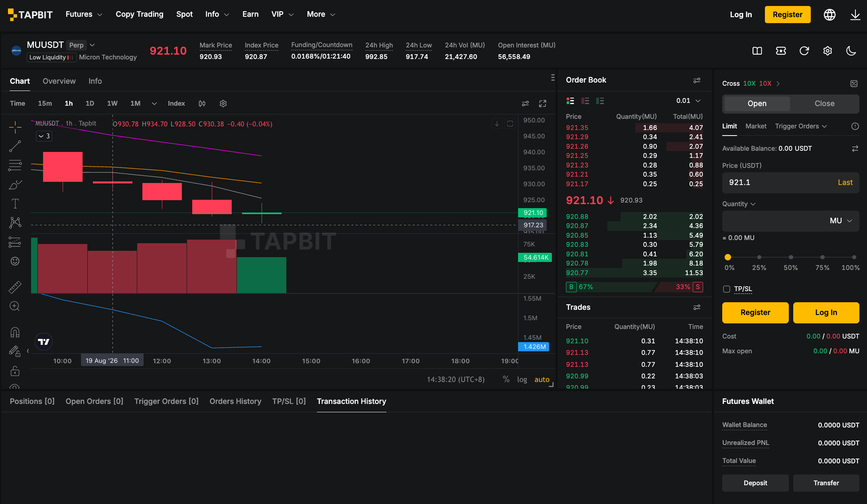
Task: Open the Trigger Orders dropdown
Action: (x=801, y=126)
